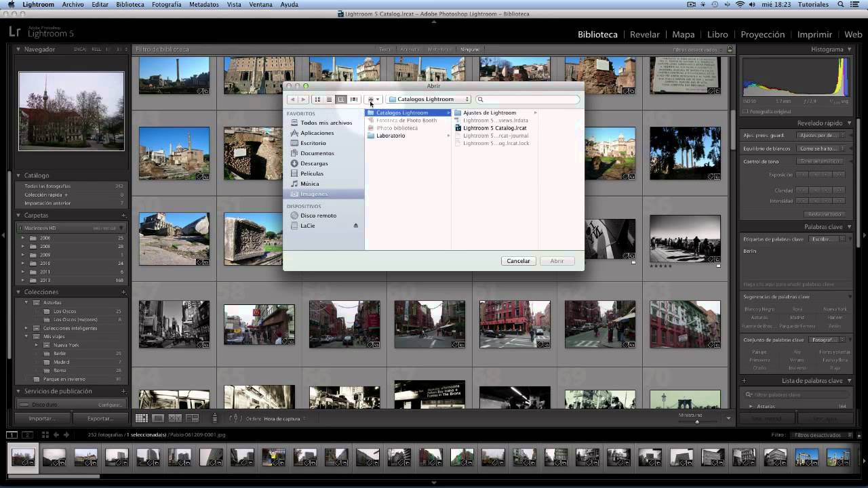Open compare view (X|Y) in toolbar
The height and width of the screenshot is (488, 868).
pyautogui.click(x=175, y=418)
